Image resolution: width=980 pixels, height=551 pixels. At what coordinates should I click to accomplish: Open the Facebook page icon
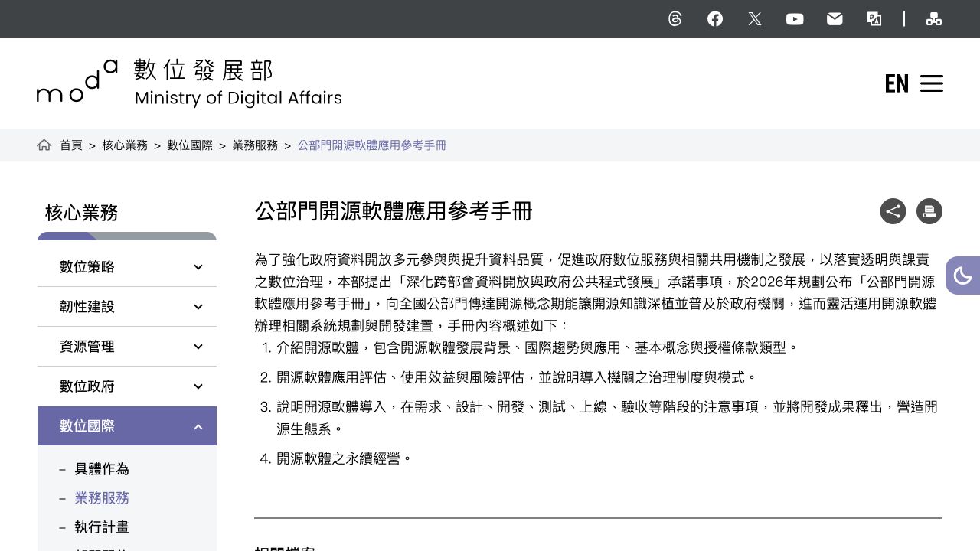[x=715, y=19]
